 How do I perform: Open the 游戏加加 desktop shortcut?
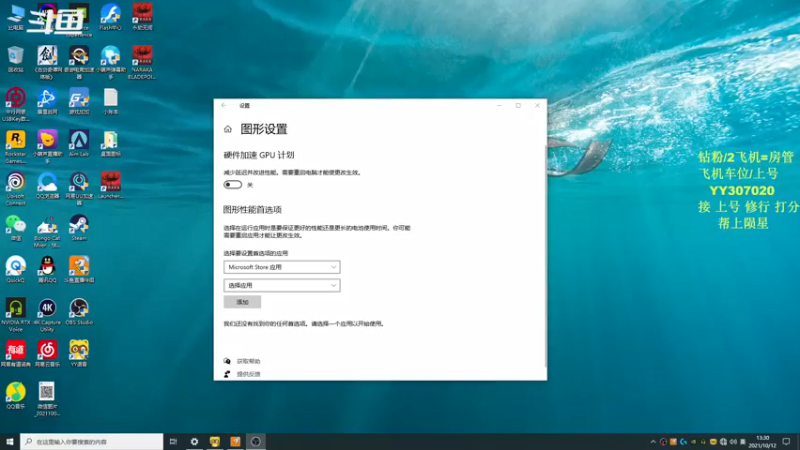(x=79, y=101)
